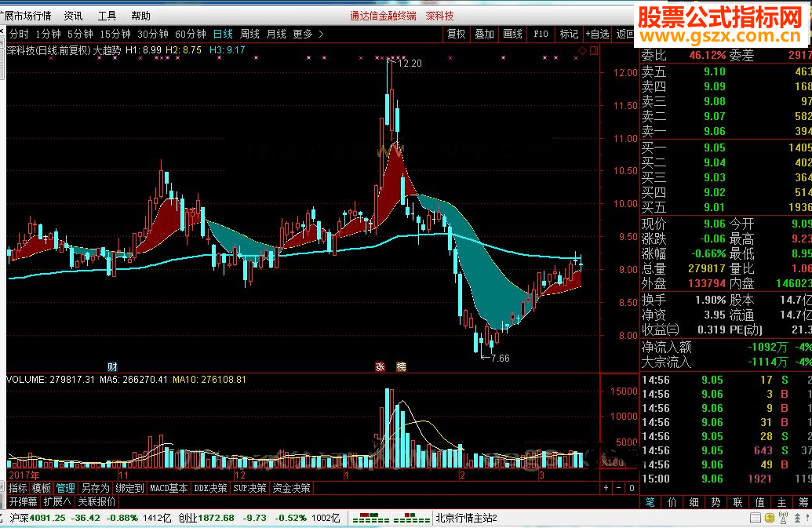Viewport: 812px width, 528px height.
Task: Select the 筹 tab in quote panel
Action: pyautogui.click(x=803, y=501)
